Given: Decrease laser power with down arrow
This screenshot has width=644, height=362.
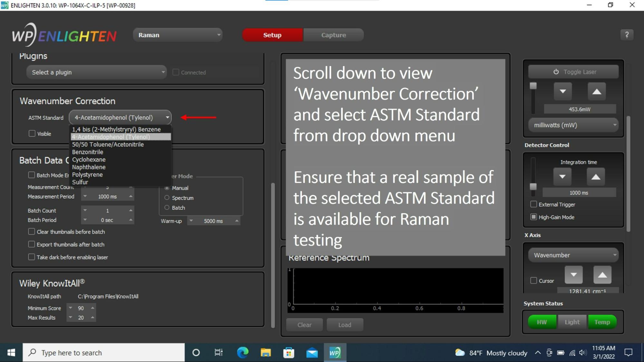Looking at the screenshot, I should [x=563, y=91].
